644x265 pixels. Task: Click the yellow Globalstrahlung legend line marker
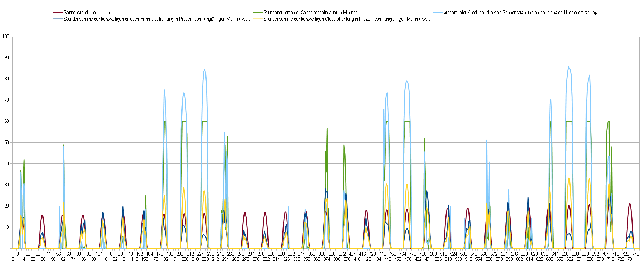coord(258,19)
